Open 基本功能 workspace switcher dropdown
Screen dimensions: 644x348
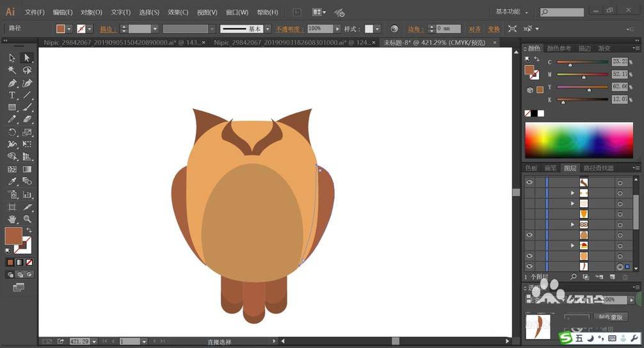511,12
